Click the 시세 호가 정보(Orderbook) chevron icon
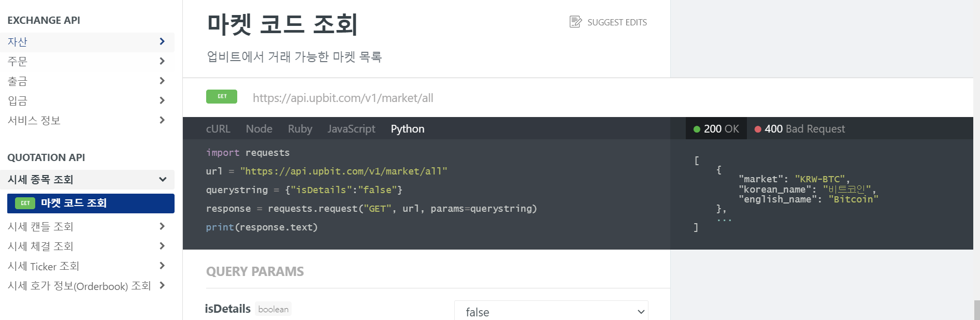980x320 pixels. tap(162, 285)
